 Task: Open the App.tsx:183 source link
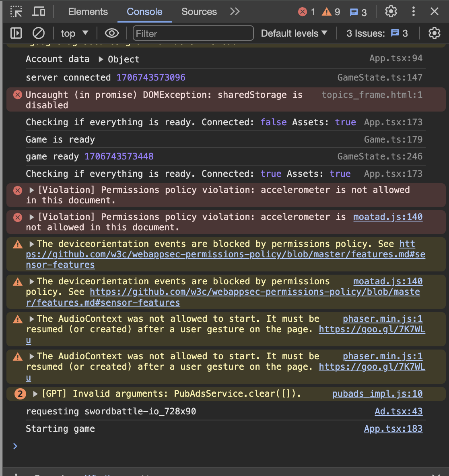point(393,429)
